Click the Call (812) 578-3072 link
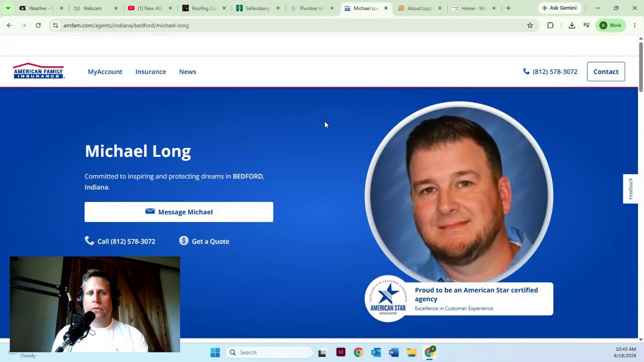 click(120, 241)
